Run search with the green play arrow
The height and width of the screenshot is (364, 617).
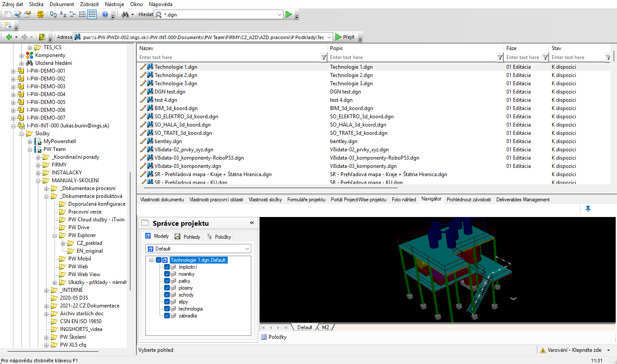[288, 14]
